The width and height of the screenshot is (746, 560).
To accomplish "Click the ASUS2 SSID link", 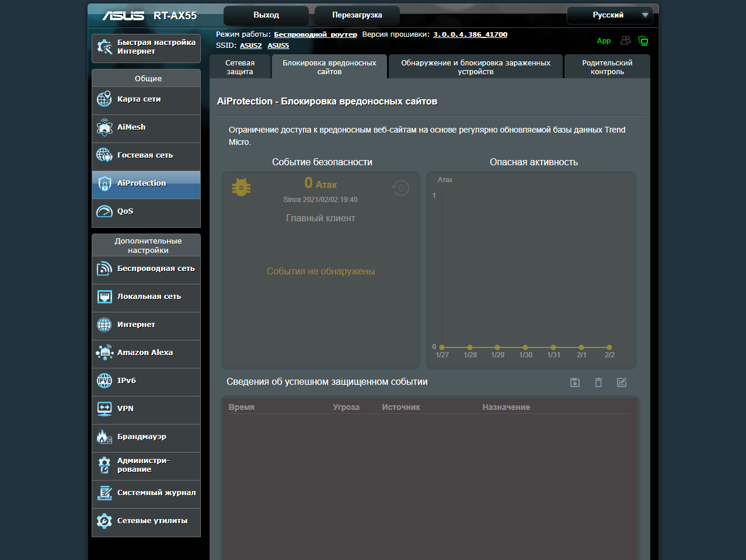I will [x=250, y=46].
